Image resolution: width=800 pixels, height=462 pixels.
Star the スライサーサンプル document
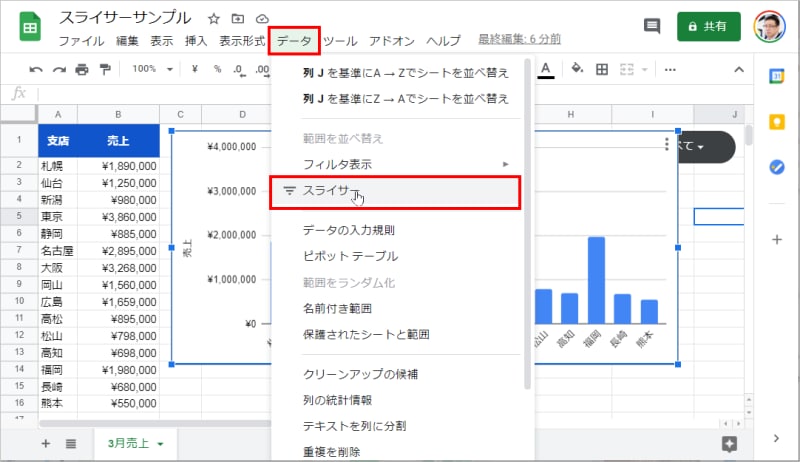click(214, 19)
